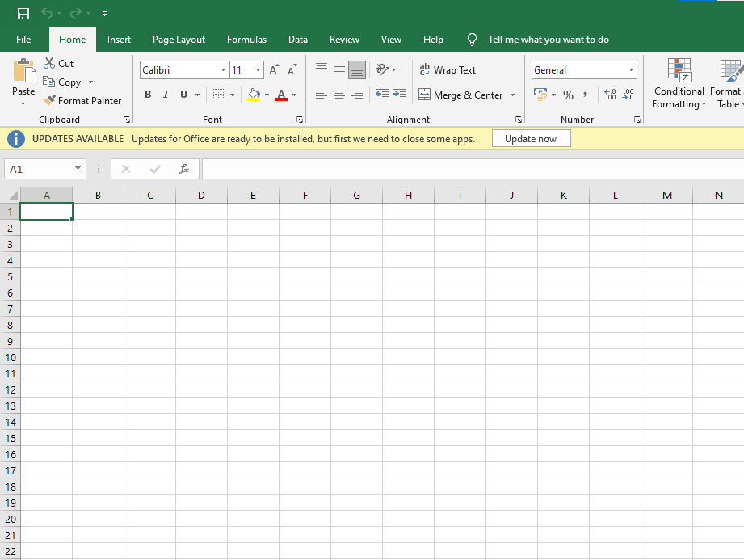Open Font Color palette arrow
Viewport: 744px width, 560px height.
[x=295, y=95]
